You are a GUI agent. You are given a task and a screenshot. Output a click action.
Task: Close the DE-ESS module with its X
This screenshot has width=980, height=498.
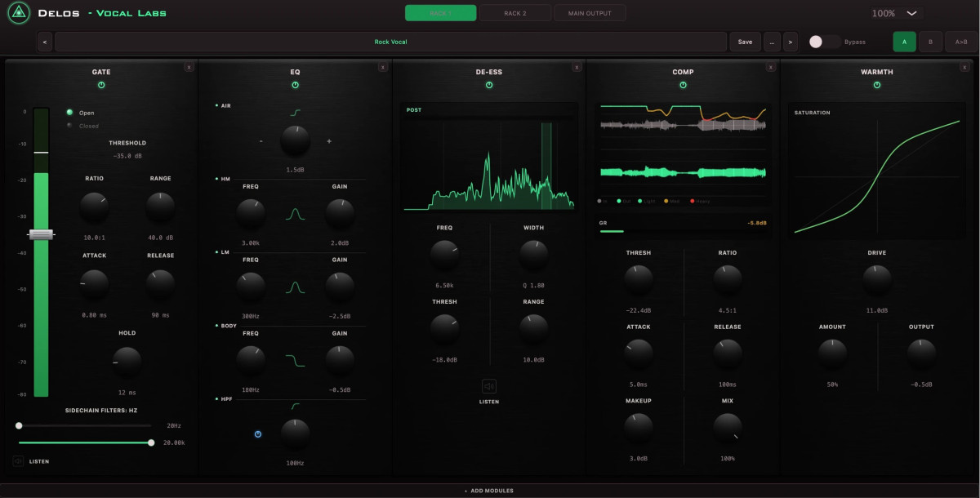(x=577, y=67)
